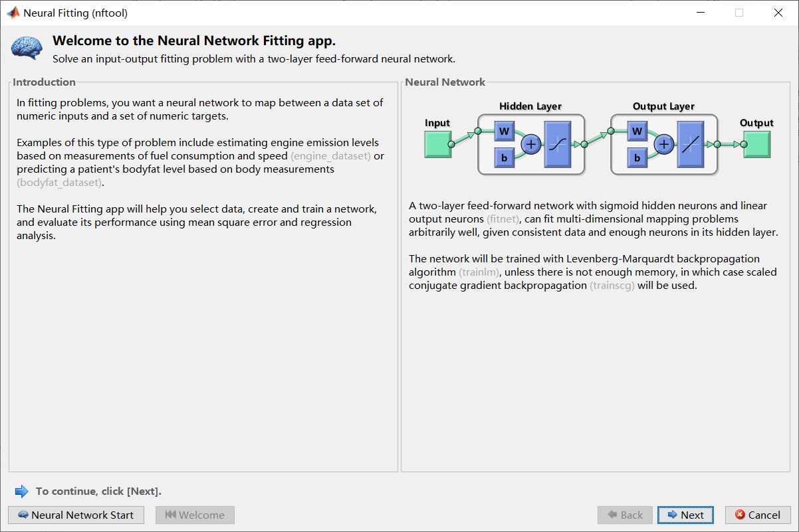799x532 pixels.
Task: Click the MATLAB logo in title bar
Action: click(x=13, y=13)
